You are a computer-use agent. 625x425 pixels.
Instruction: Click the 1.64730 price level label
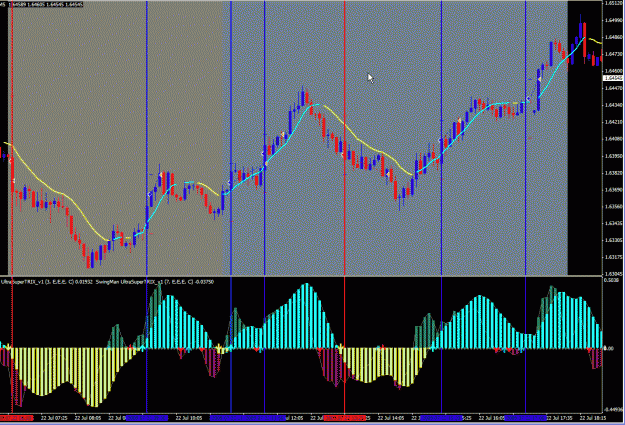(x=614, y=54)
